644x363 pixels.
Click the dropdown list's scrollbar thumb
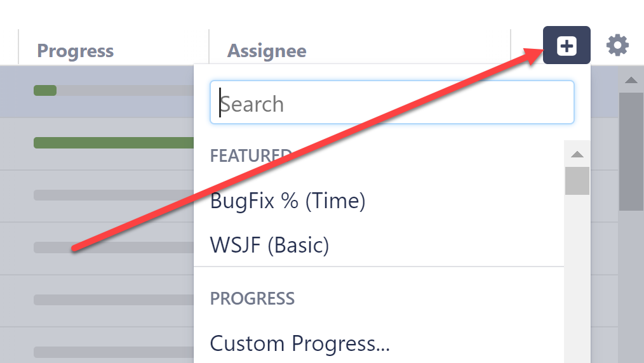pos(577,181)
